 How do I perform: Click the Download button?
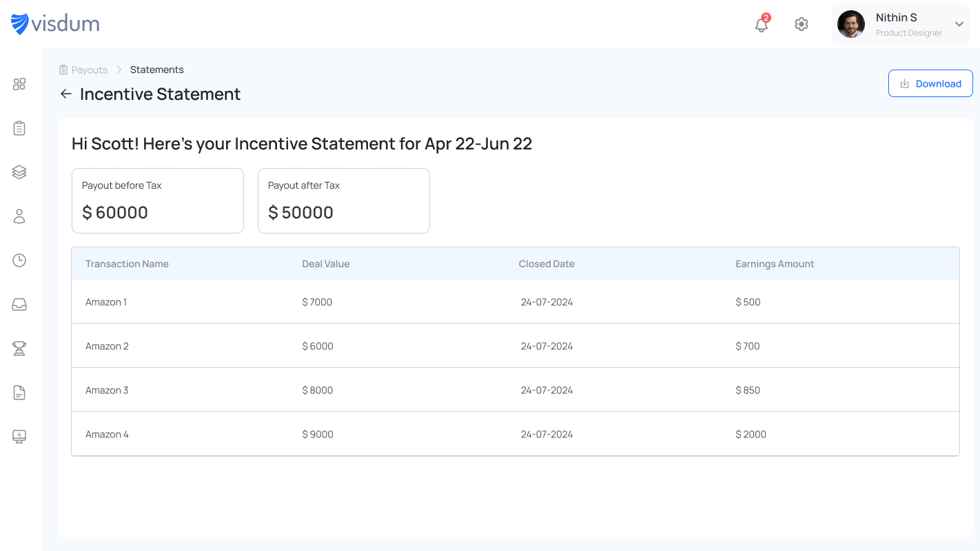(x=930, y=83)
